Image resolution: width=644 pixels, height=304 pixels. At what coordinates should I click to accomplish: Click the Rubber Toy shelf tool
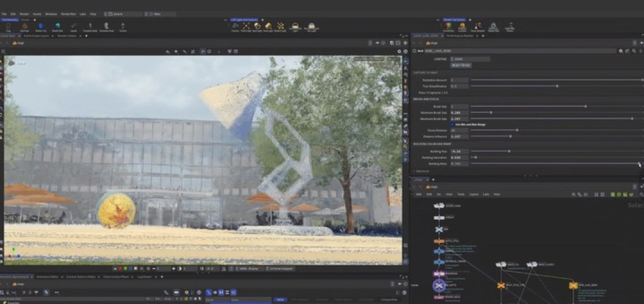41,27
